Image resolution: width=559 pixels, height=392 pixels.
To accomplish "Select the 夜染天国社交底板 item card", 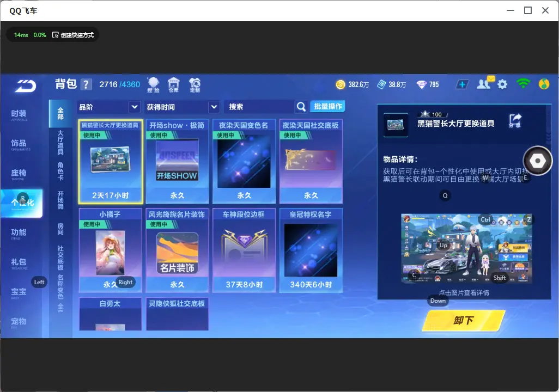I will tap(311, 162).
